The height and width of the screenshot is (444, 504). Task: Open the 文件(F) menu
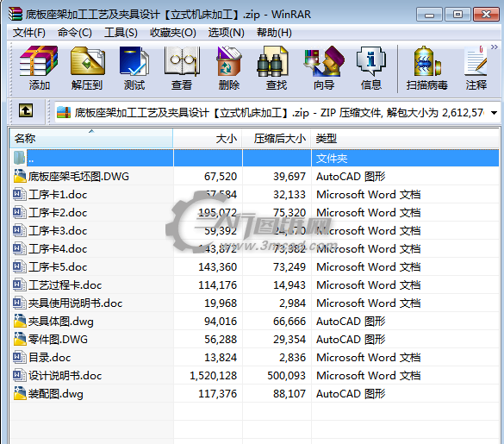tap(29, 33)
